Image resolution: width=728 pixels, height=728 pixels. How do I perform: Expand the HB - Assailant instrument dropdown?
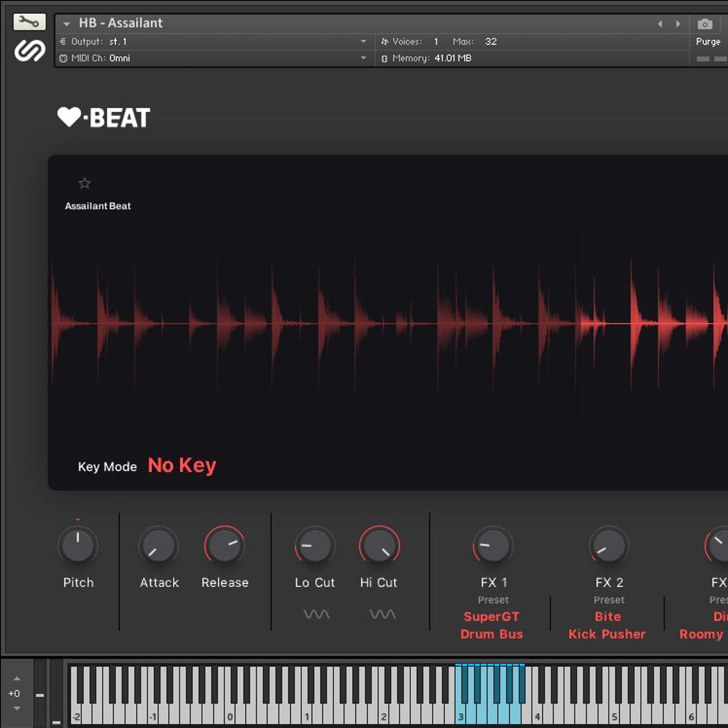tap(67, 24)
